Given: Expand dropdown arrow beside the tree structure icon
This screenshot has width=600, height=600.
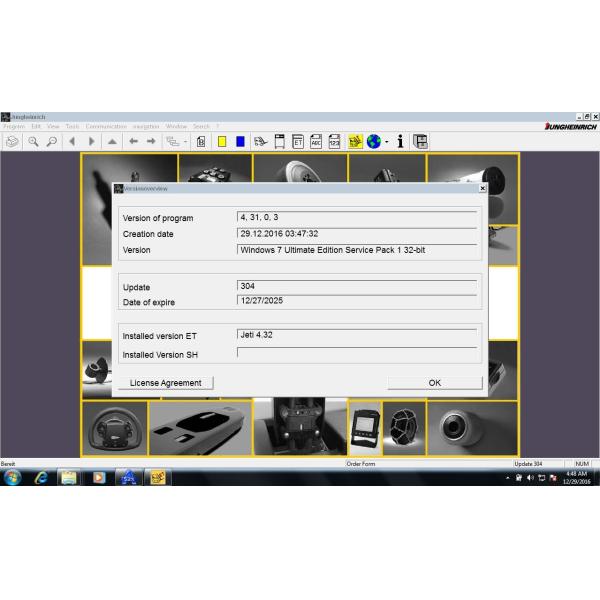Looking at the screenshot, I should click(x=186, y=142).
